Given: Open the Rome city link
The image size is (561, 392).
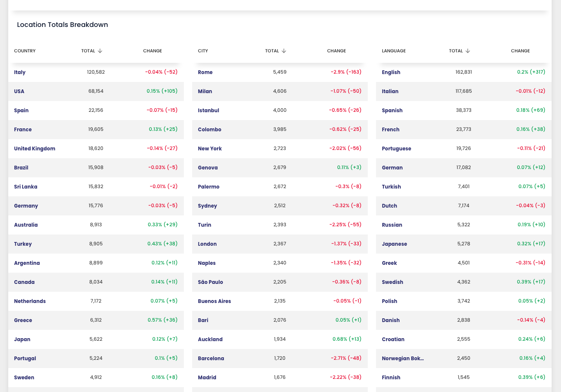Looking at the screenshot, I should pos(205,72).
